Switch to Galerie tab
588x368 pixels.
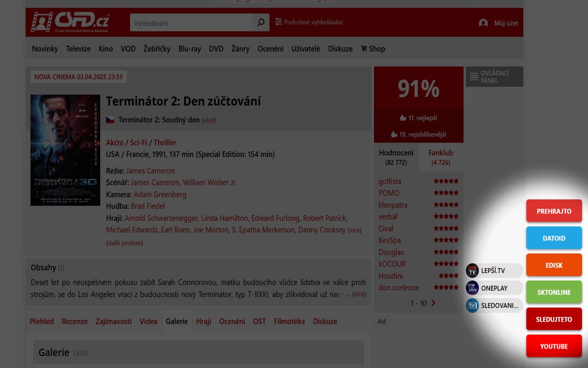point(177,321)
